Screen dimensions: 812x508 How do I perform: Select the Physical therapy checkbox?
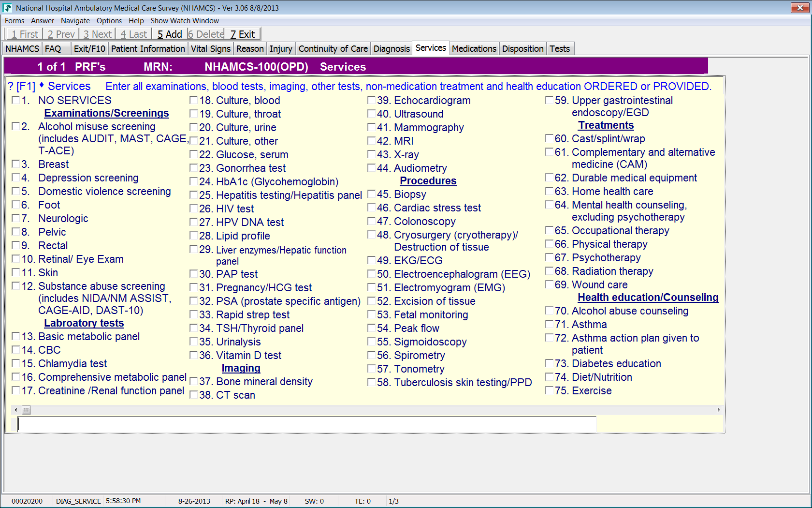click(549, 244)
